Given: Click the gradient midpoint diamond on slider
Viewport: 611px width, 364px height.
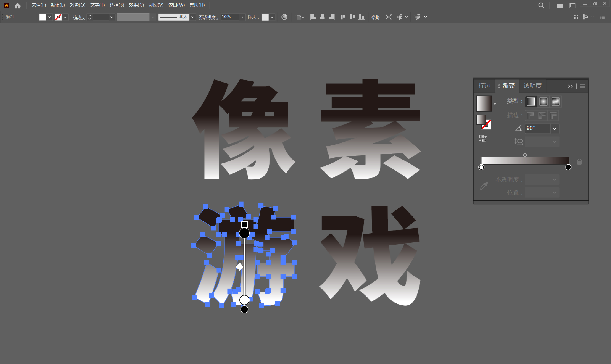Looking at the screenshot, I should click(x=525, y=155).
